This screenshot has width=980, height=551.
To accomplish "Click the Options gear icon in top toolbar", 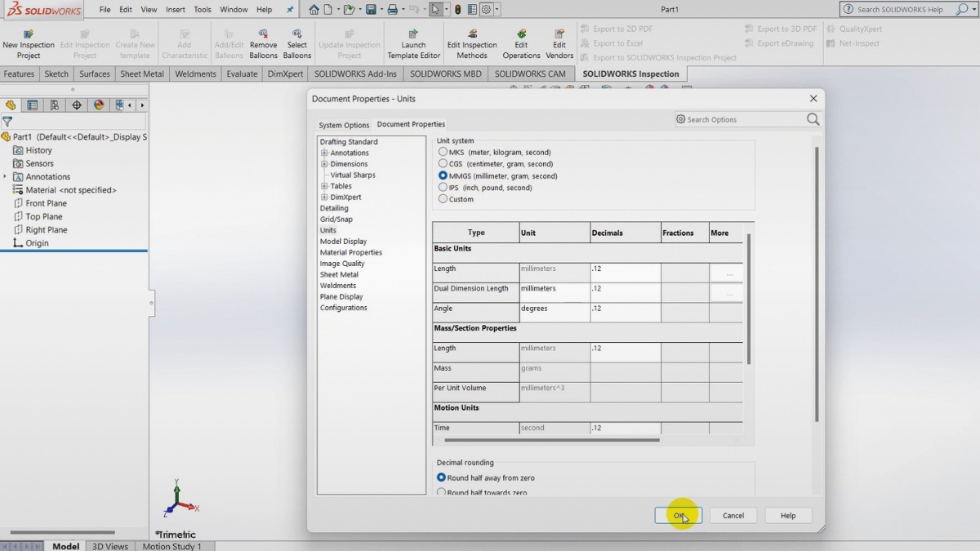I will pyautogui.click(x=487, y=10).
